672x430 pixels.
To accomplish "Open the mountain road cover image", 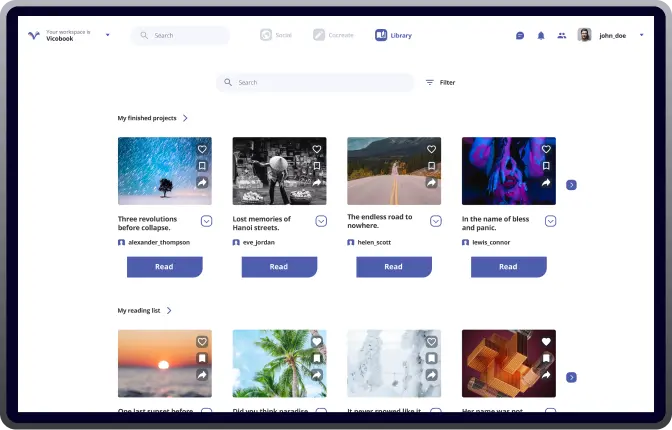I will click(394, 171).
